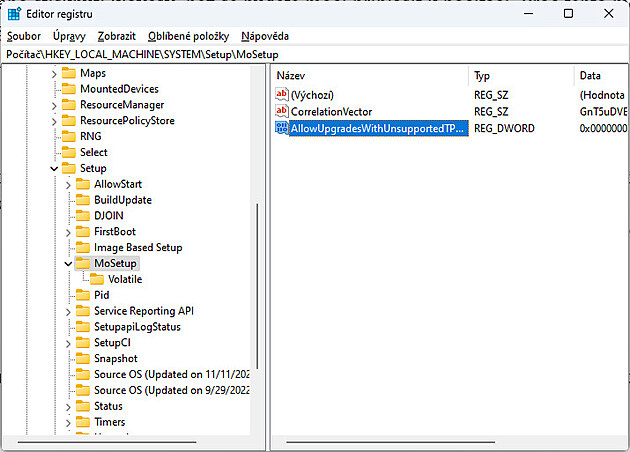Collapse the MoSetup tree node
630x452 pixels.
pyautogui.click(x=68, y=264)
